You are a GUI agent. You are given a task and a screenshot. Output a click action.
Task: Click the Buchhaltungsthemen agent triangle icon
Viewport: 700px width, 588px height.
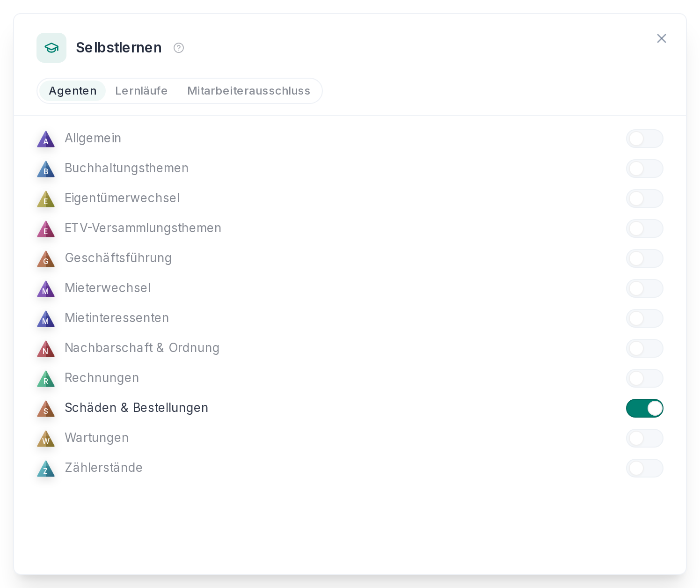pos(46,169)
